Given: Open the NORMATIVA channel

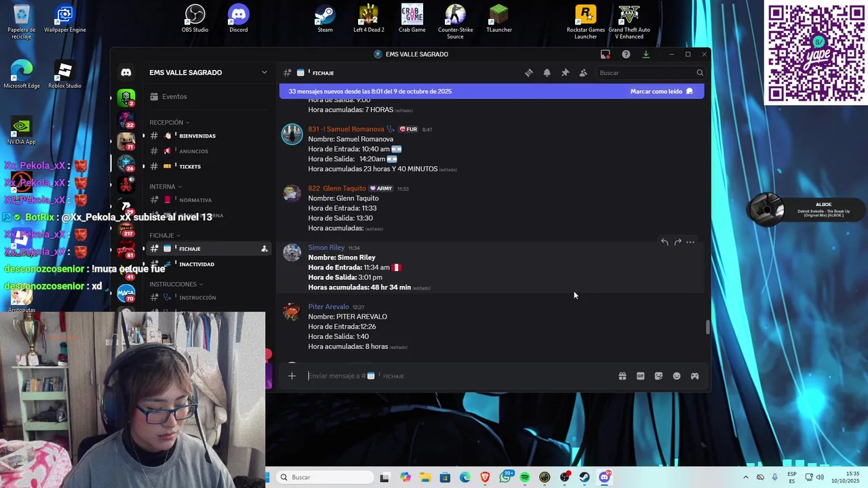Looking at the screenshot, I should [209, 200].
